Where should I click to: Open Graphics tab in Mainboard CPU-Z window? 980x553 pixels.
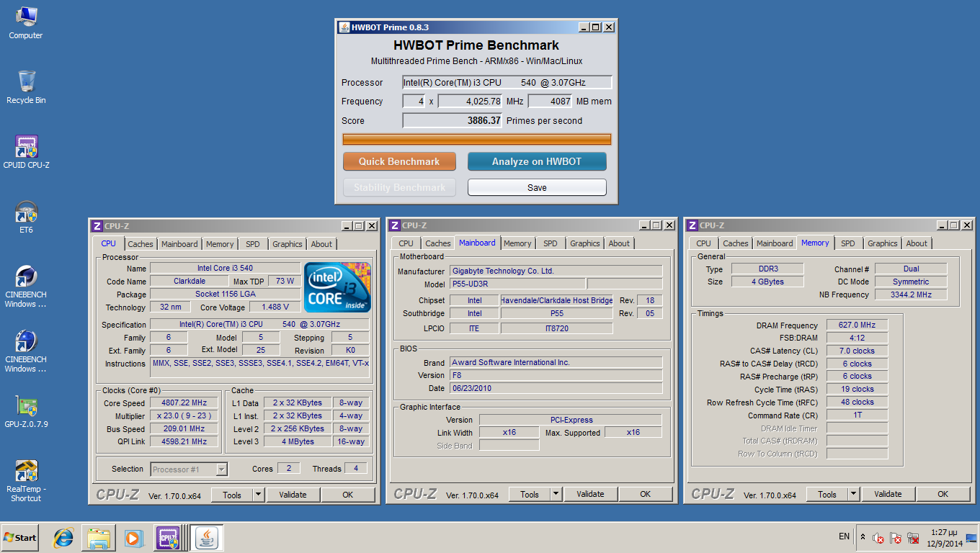pyautogui.click(x=585, y=243)
